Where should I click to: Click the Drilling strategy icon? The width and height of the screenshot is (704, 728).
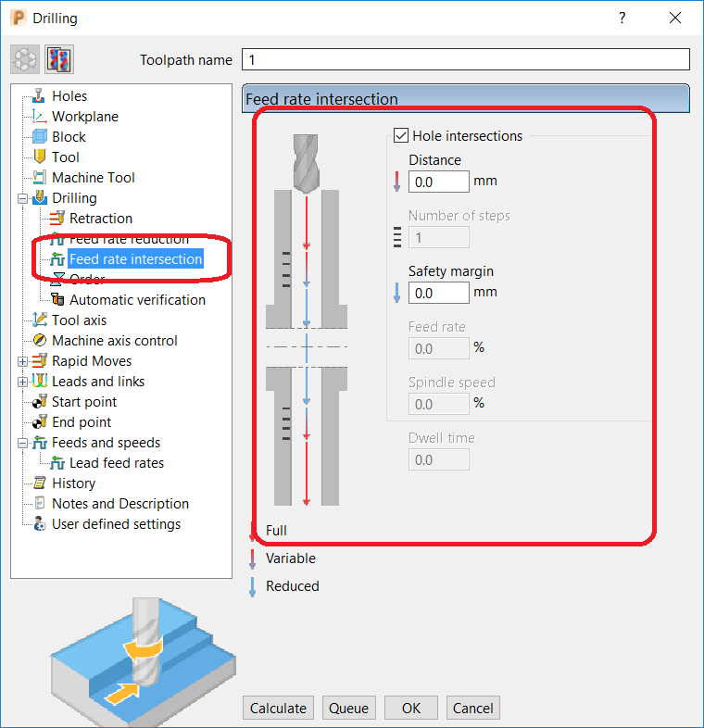pyautogui.click(x=40, y=198)
